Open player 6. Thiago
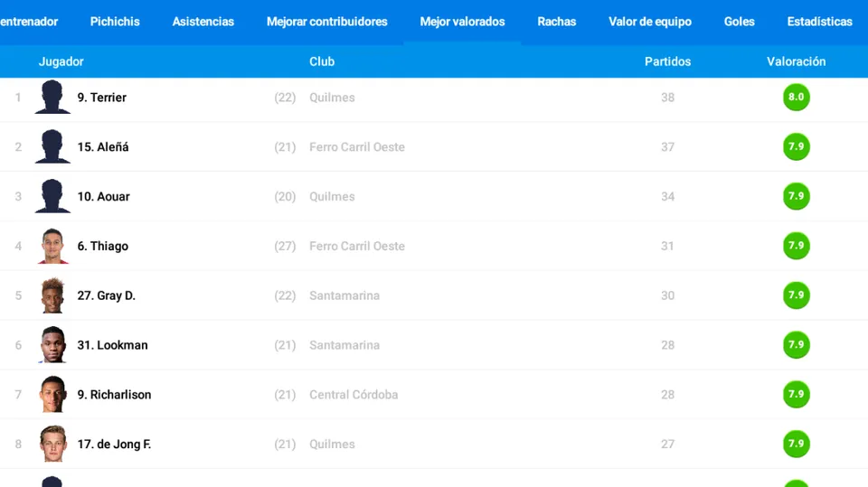 click(x=103, y=247)
